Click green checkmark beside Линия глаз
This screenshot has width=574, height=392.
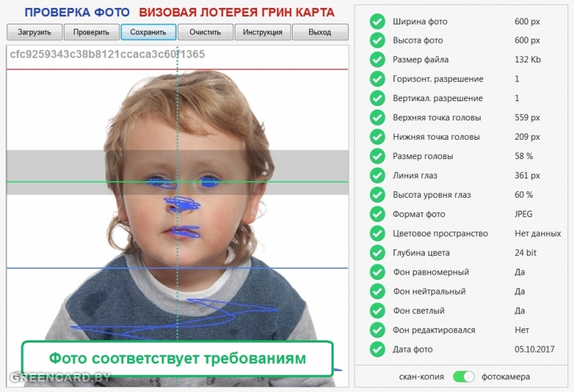(377, 176)
